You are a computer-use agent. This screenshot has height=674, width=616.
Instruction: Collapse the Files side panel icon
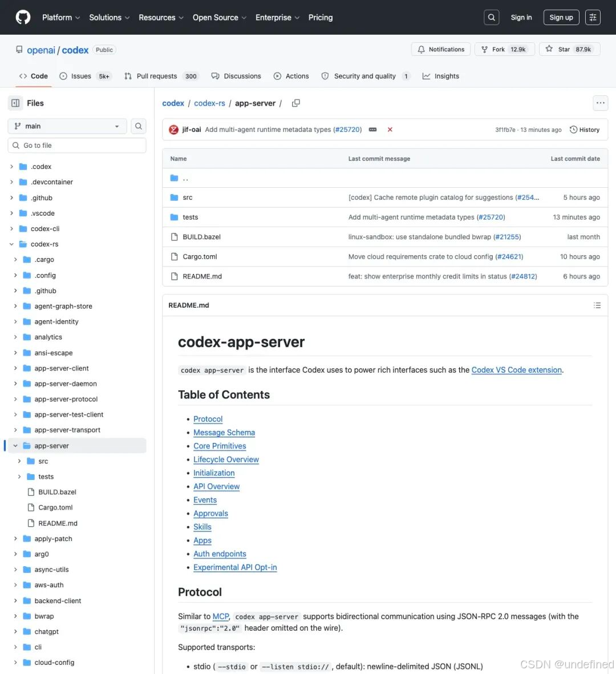coord(15,103)
